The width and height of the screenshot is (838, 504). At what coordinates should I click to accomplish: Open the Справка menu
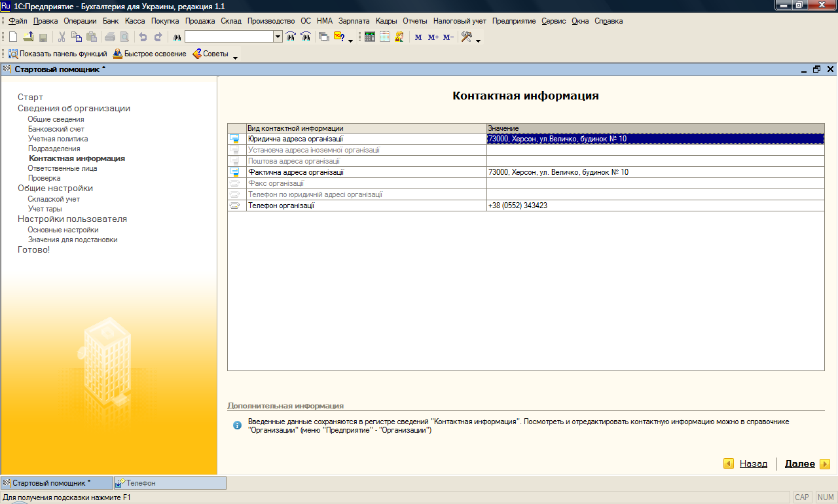[609, 21]
